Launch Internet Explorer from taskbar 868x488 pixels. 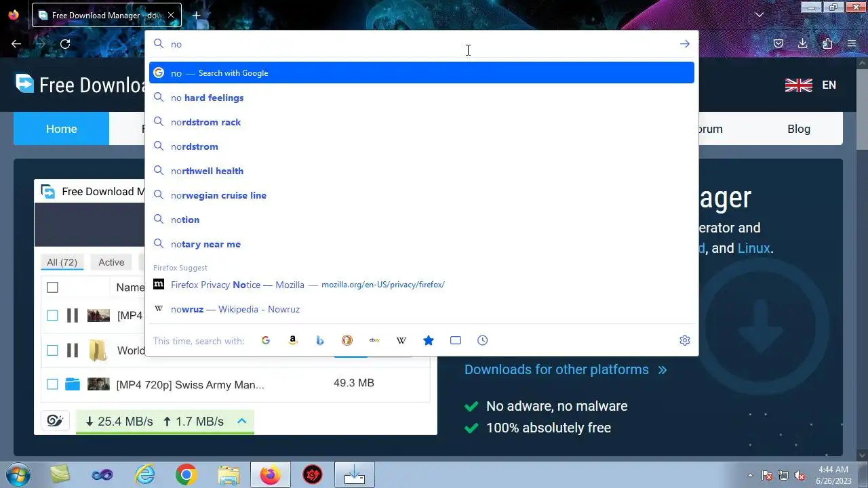pos(144,475)
